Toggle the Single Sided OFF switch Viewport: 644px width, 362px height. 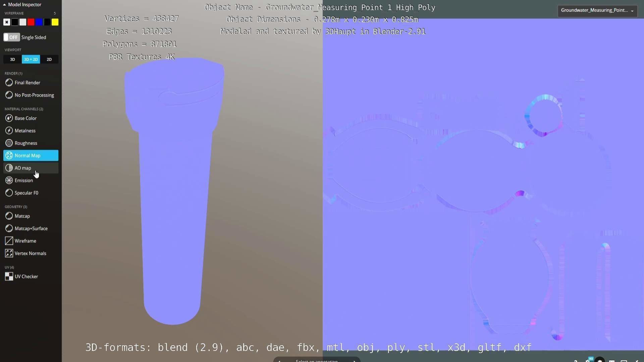click(x=12, y=37)
